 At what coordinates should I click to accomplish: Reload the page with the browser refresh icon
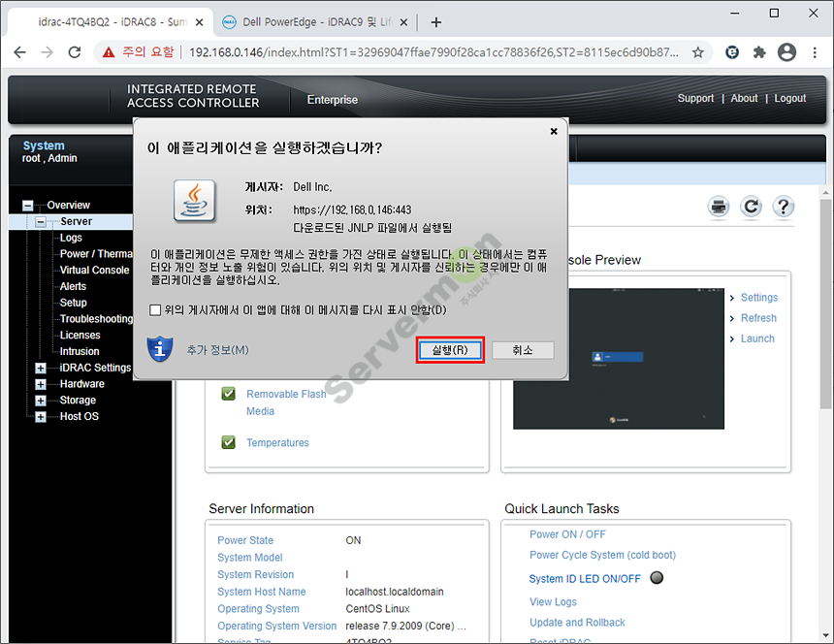(75, 52)
